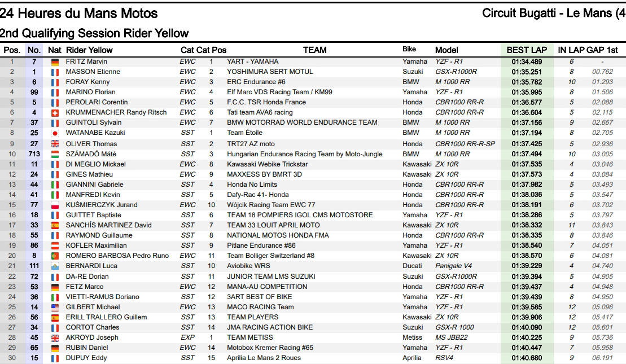Screen dimensions: 626x364
Task: Select team YOSHIMURA SERT MOTUL
Action: click(x=261, y=72)
